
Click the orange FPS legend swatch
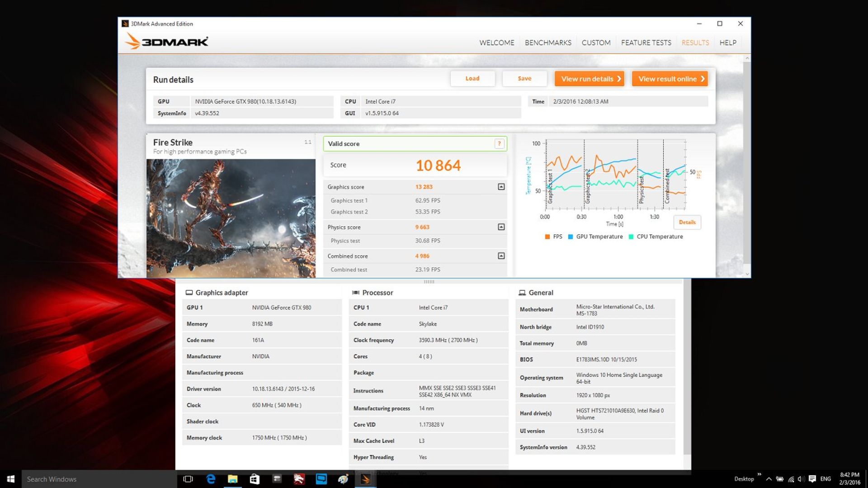coord(547,237)
